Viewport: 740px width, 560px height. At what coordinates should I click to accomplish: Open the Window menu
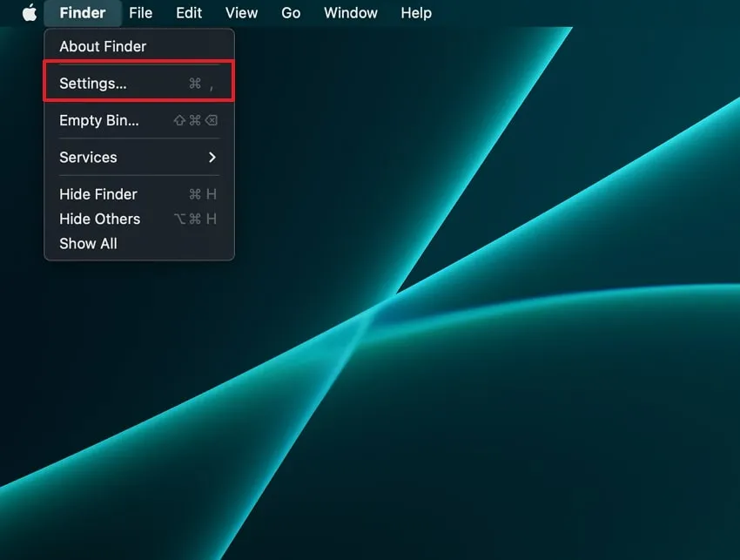351,13
